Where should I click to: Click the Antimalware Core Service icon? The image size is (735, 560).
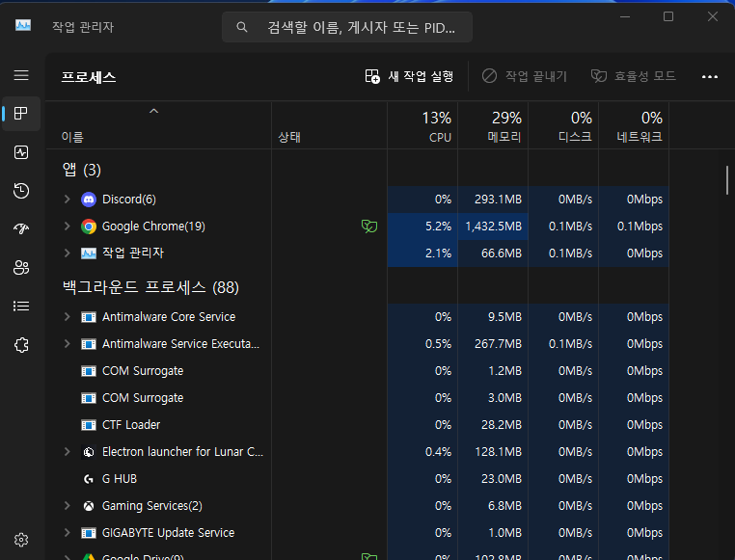[89, 317]
